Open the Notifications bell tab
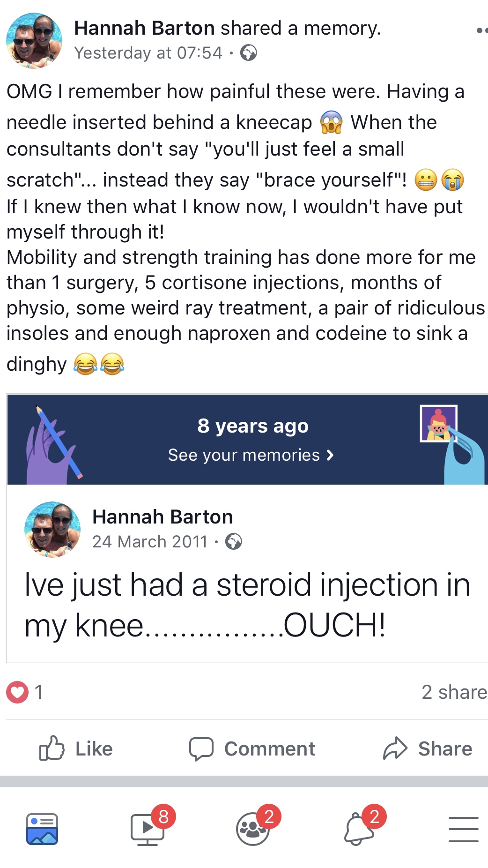Image resolution: width=488 pixels, height=868 pixels. [358, 829]
